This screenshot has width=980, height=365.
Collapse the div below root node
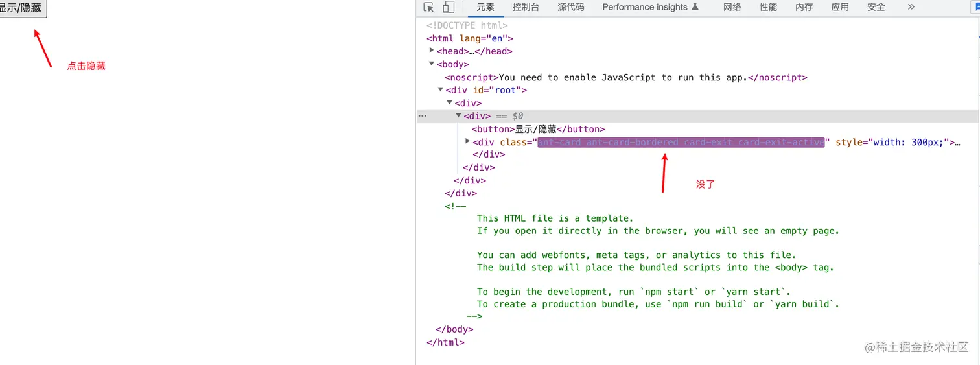coord(450,102)
